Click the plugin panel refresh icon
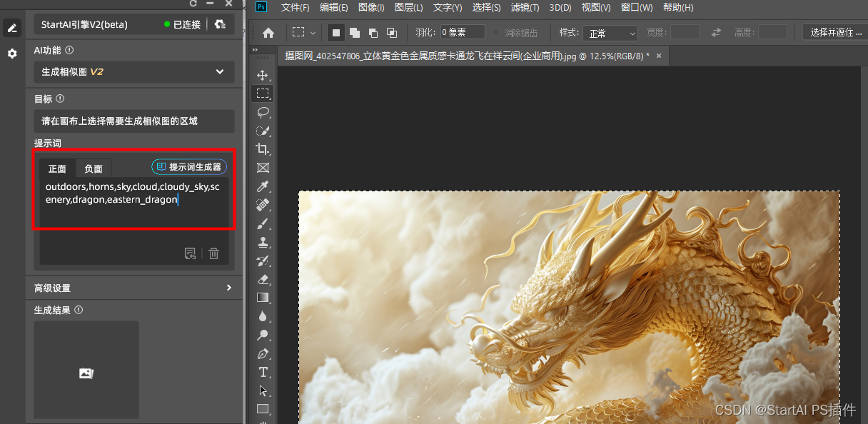Viewport: 868px width, 424px height. 193,4
